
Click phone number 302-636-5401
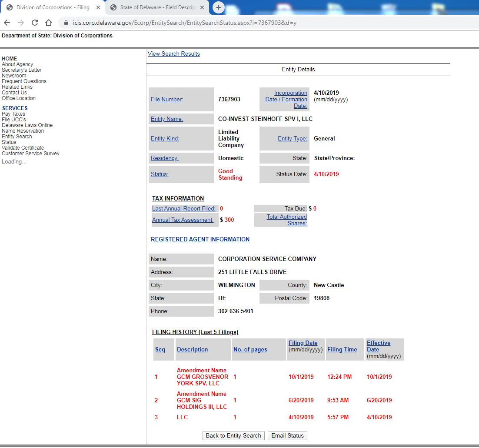tap(236, 311)
